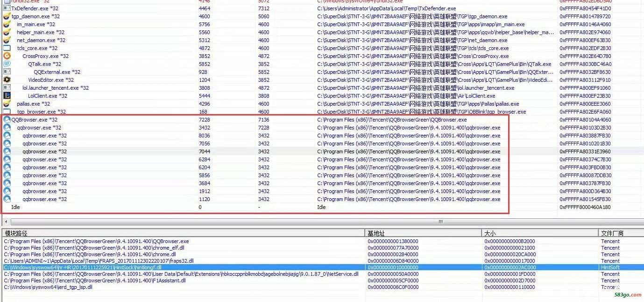This screenshot has width=644, height=302.
Task: Select the CrossProxy.exe *32 process name
Action: tap(45, 56)
